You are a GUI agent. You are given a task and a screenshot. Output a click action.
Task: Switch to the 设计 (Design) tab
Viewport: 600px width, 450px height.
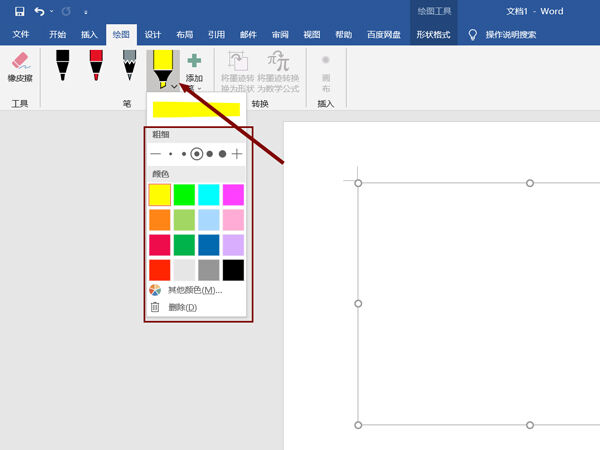[x=153, y=34]
